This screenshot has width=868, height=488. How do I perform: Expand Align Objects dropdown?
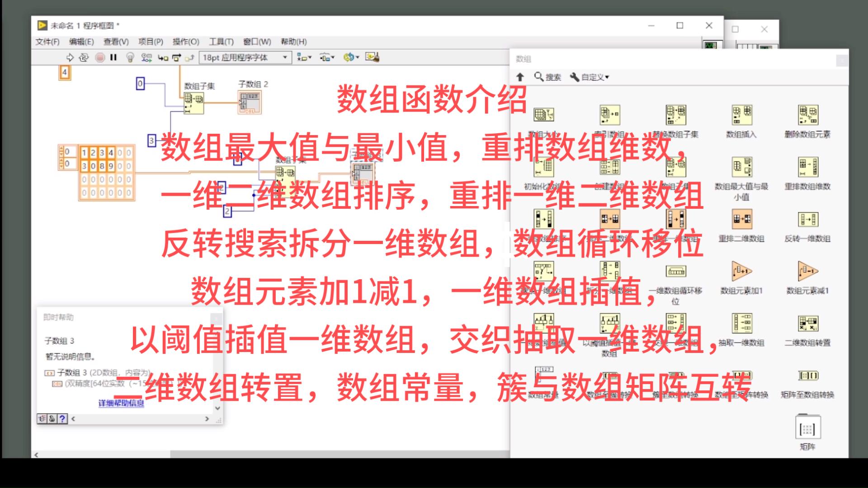(x=304, y=57)
